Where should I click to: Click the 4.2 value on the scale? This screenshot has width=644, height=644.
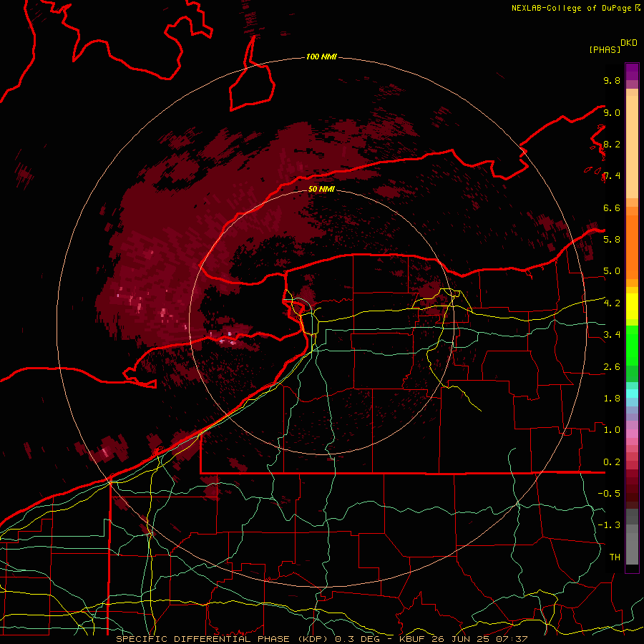[612, 303]
